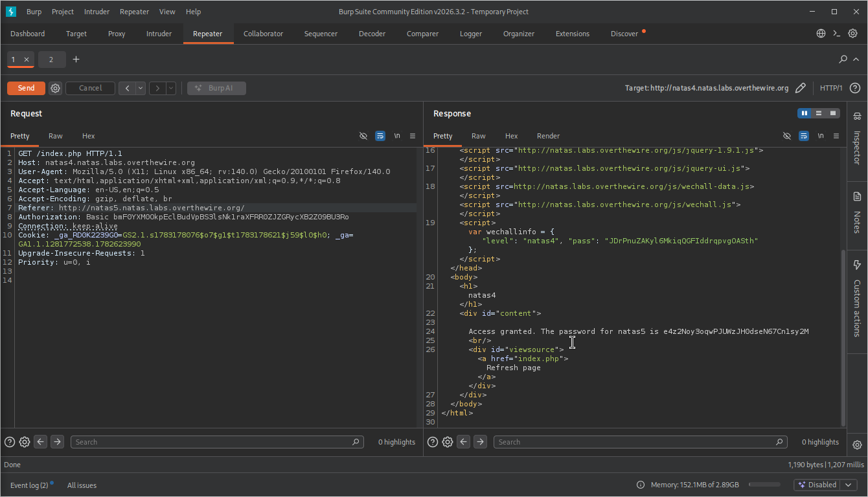Toggle word wrap in Request panel
868x497 pixels.
pyautogui.click(x=380, y=136)
